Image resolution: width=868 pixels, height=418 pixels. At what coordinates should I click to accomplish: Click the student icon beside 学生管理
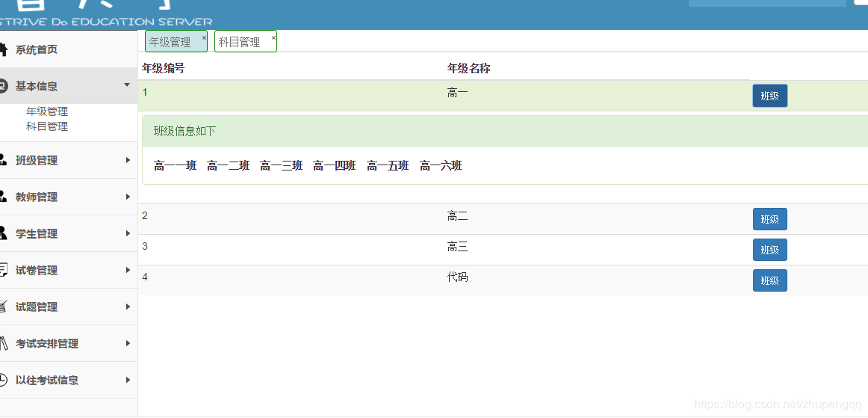click(3, 233)
